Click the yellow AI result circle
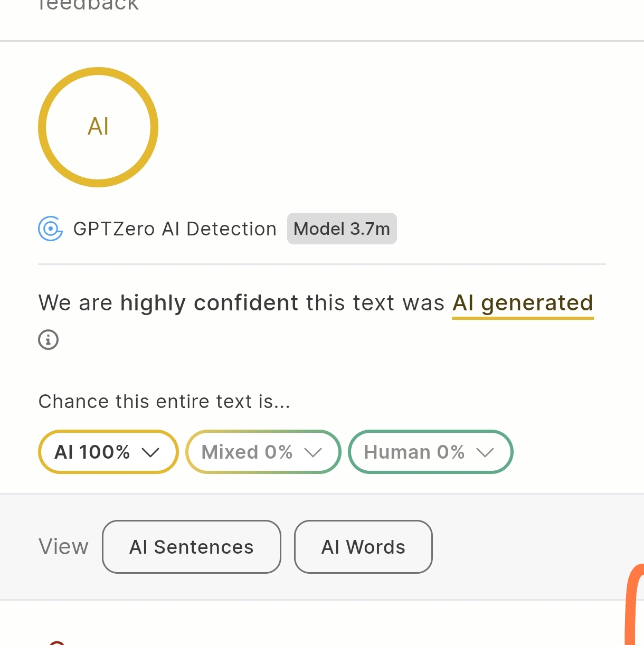 point(98,127)
